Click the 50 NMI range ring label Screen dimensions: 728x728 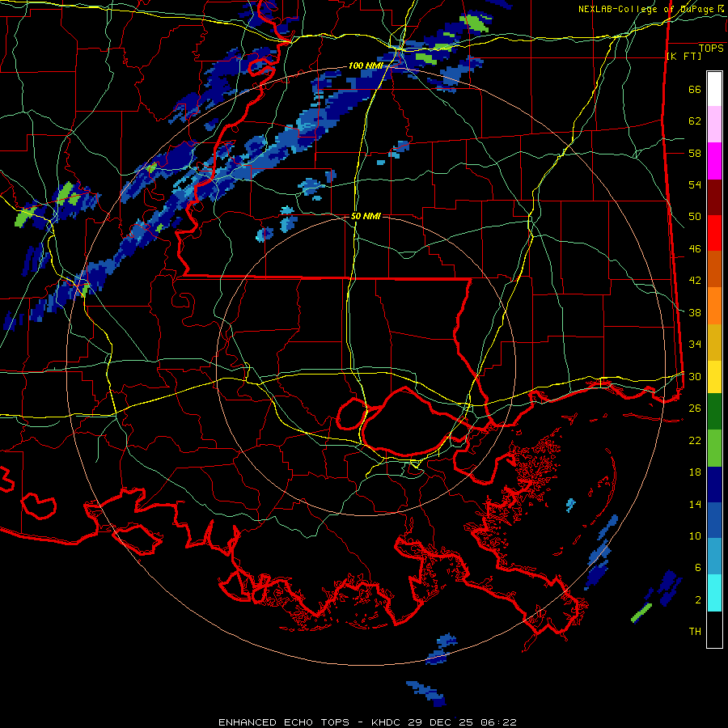pos(366,216)
